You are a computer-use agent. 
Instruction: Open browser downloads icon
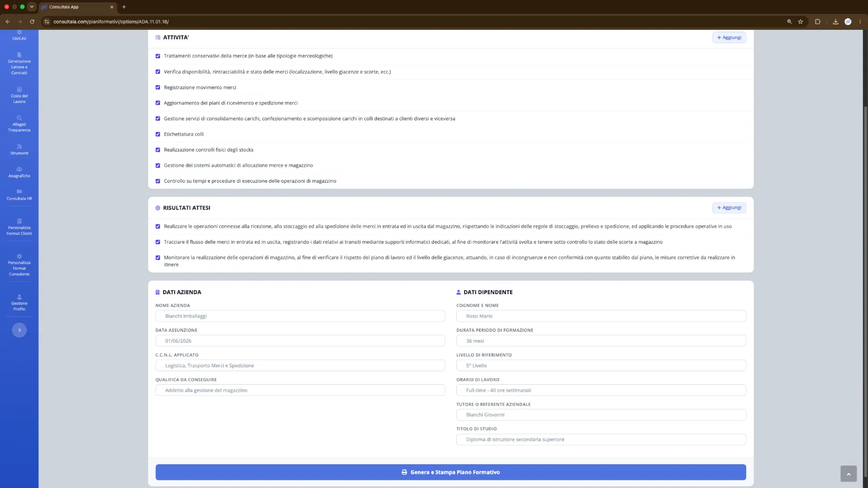tap(835, 21)
